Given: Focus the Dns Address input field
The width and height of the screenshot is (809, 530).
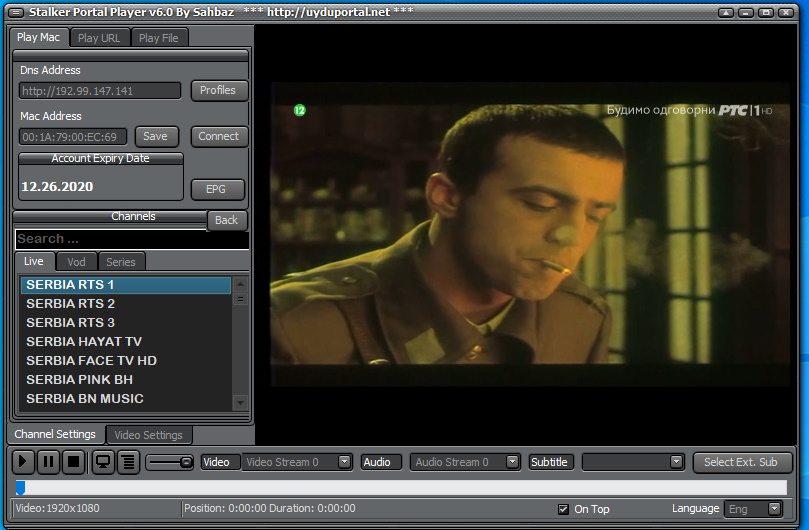Looking at the screenshot, I should (x=100, y=91).
